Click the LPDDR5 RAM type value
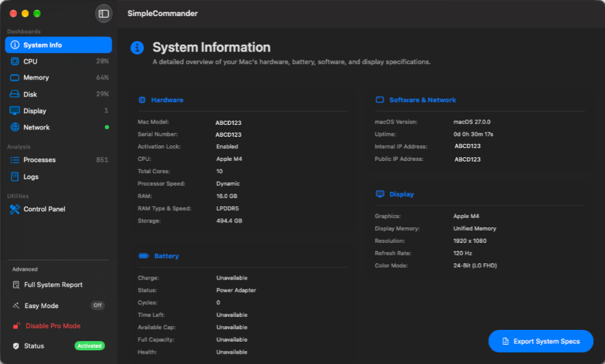This screenshot has height=364, width=605. (x=227, y=208)
